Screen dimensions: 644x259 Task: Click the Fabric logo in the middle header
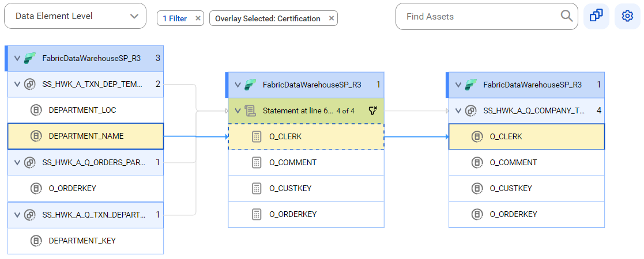[251, 85]
